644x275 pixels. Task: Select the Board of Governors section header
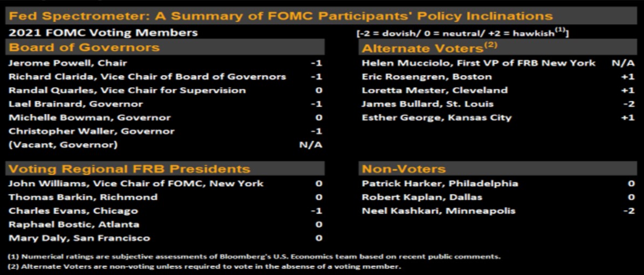tap(84, 47)
